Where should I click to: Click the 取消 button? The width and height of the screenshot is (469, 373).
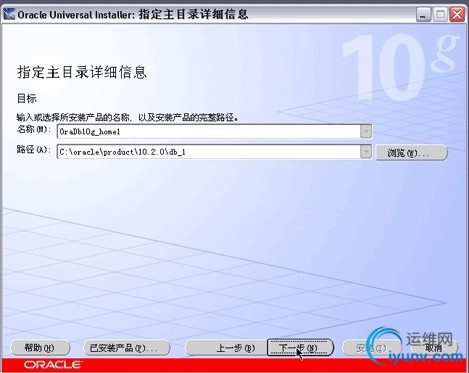click(434, 348)
